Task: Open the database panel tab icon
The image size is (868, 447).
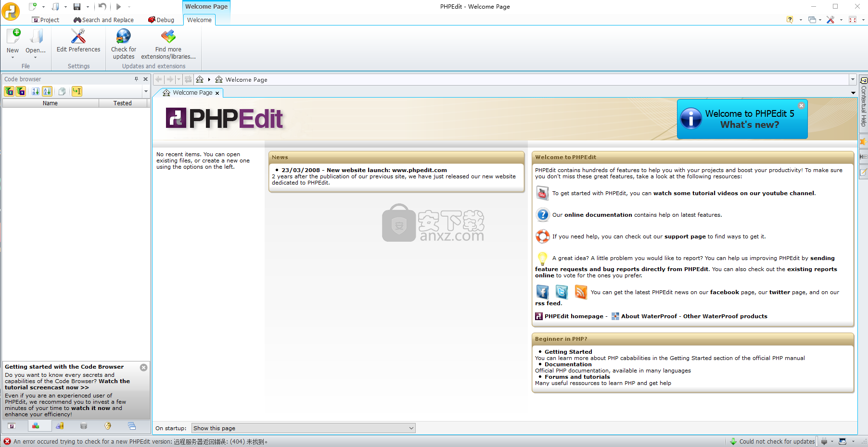Action: 84,426
